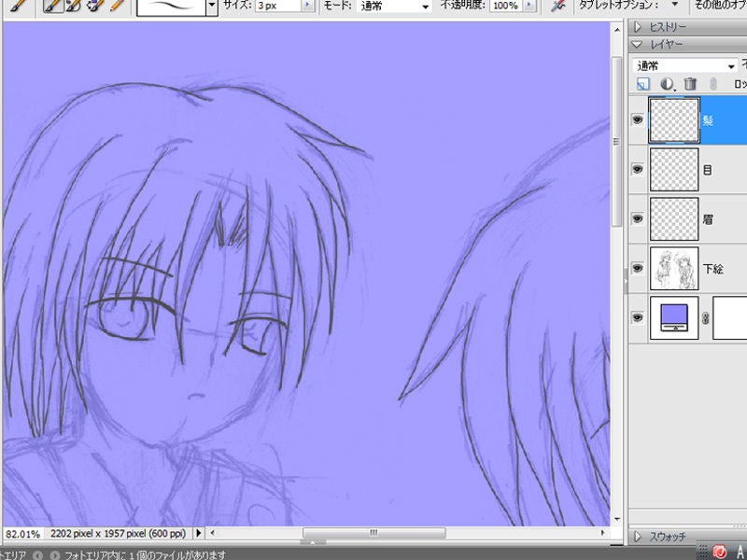Click the opacity field showing 100%
Viewport: 747px width, 560px height.
pyautogui.click(x=506, y=6)
